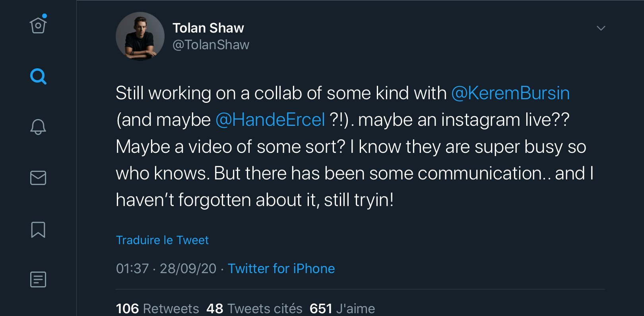This screenshot has width=644, height=316.
Task: Open the @HandeErcel mention
Action: [x=270, y=120]
